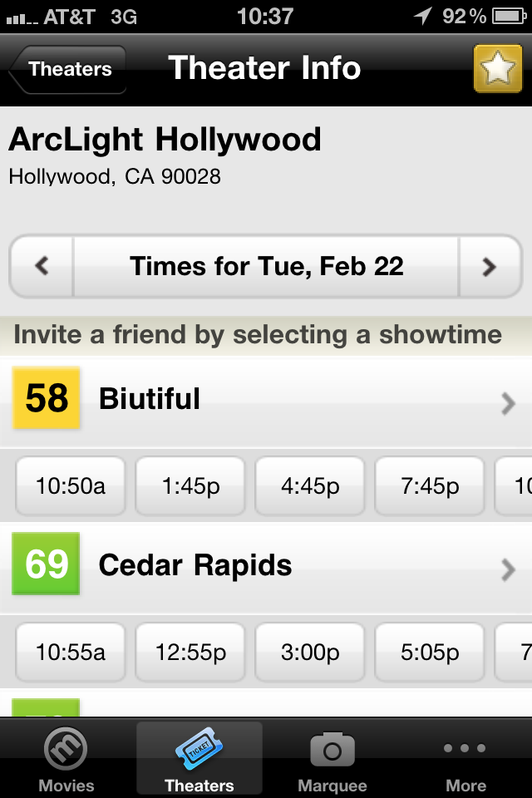This screenshot has height=798, width=532.
Task: Tap the green 69 score badge
Action: 47,564
